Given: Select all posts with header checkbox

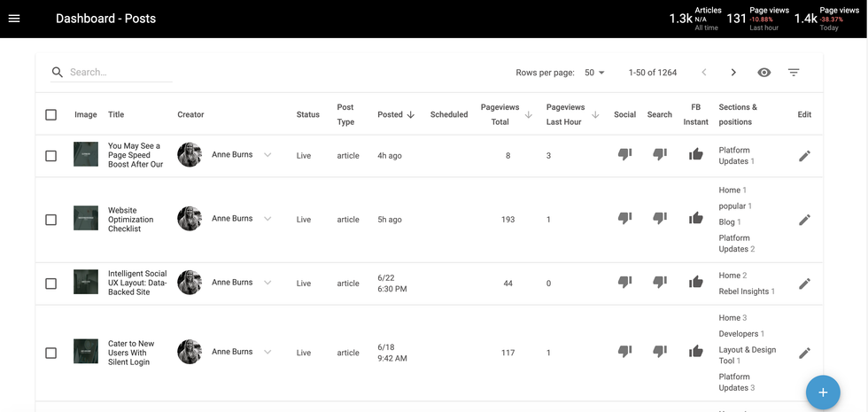Looking at the screenshot, I should click(x=51, y=115).
